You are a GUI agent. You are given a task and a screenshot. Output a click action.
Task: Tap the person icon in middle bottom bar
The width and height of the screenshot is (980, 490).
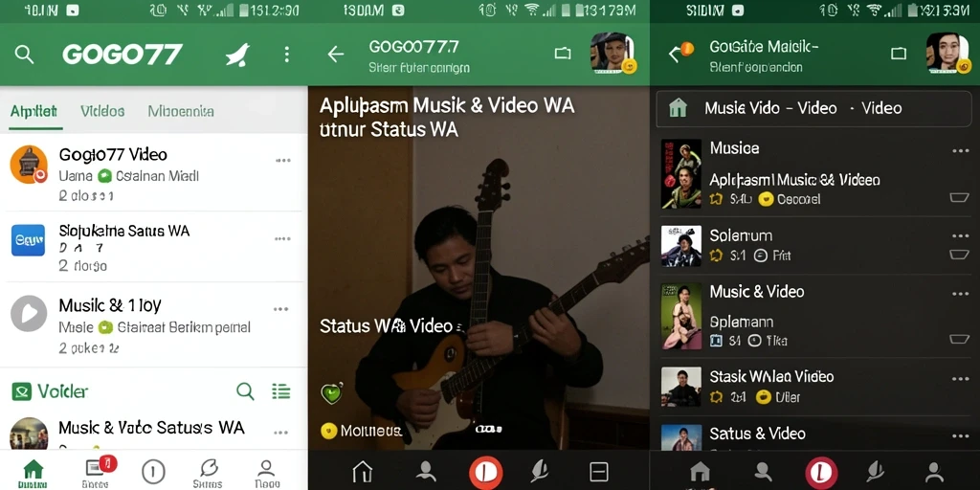pyautogui.click(x=426, y=471)
